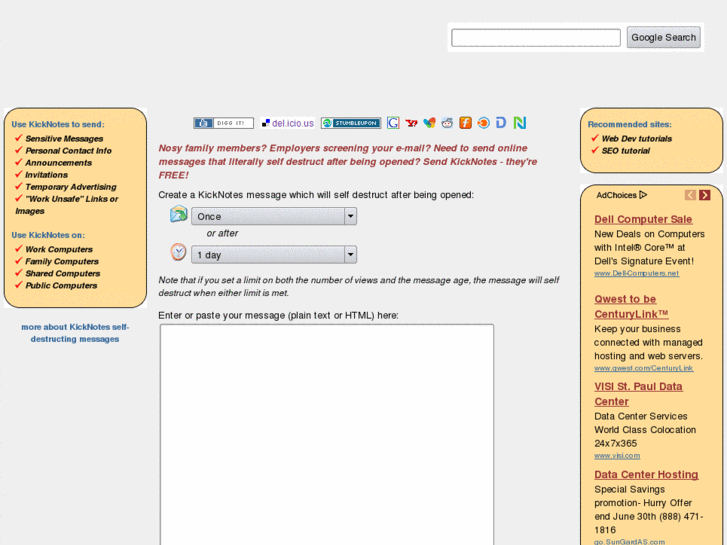Viewport: 727px width, 545px height.
Task: Click Family Computers list item
Action: tap(62, 262)
